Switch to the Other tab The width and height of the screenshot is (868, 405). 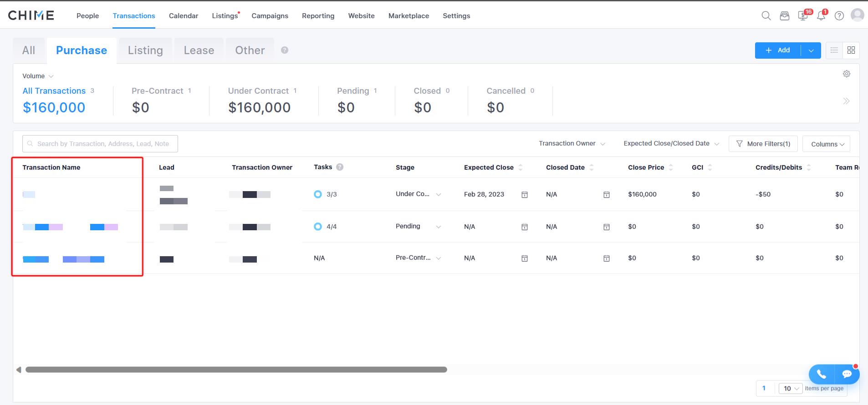click(x=250, y=51)
